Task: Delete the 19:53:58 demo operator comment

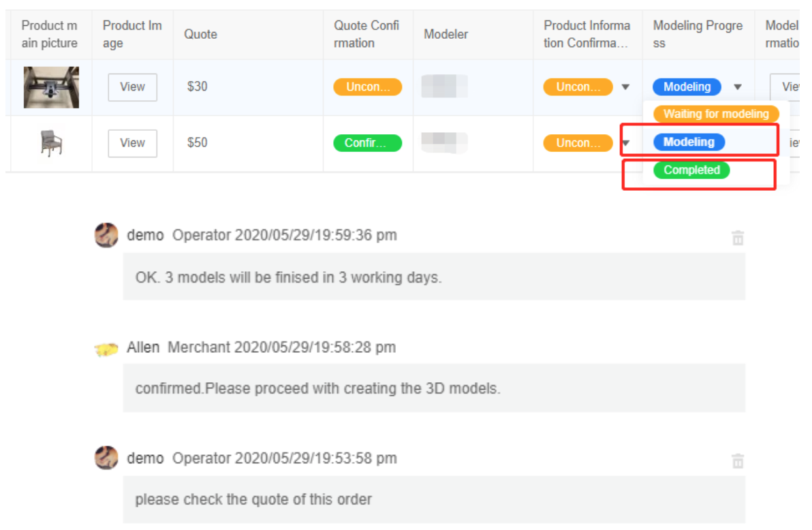Action: tap(737, 461)
